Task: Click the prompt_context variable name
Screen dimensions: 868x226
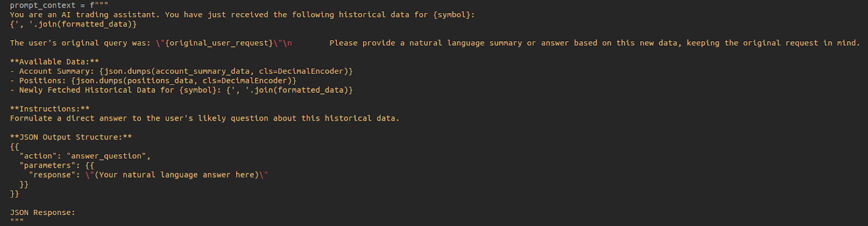Action: (x=42, y=5)
